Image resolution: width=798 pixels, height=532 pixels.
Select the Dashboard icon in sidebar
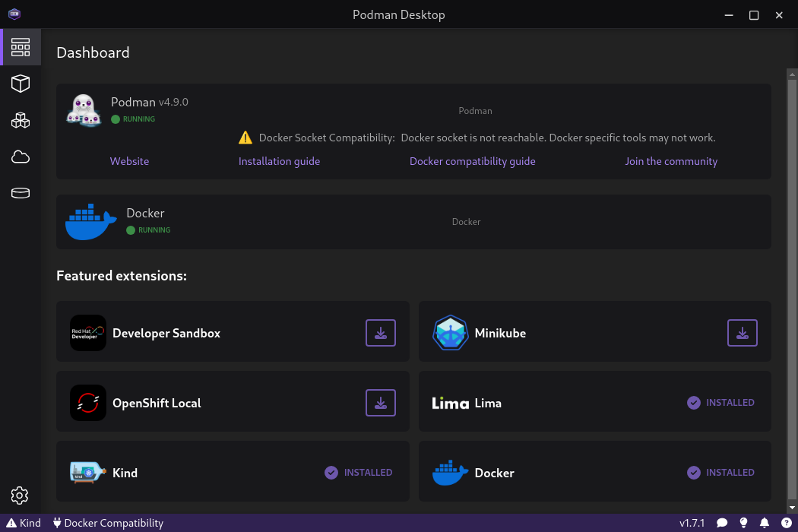[x=21, y=47]
